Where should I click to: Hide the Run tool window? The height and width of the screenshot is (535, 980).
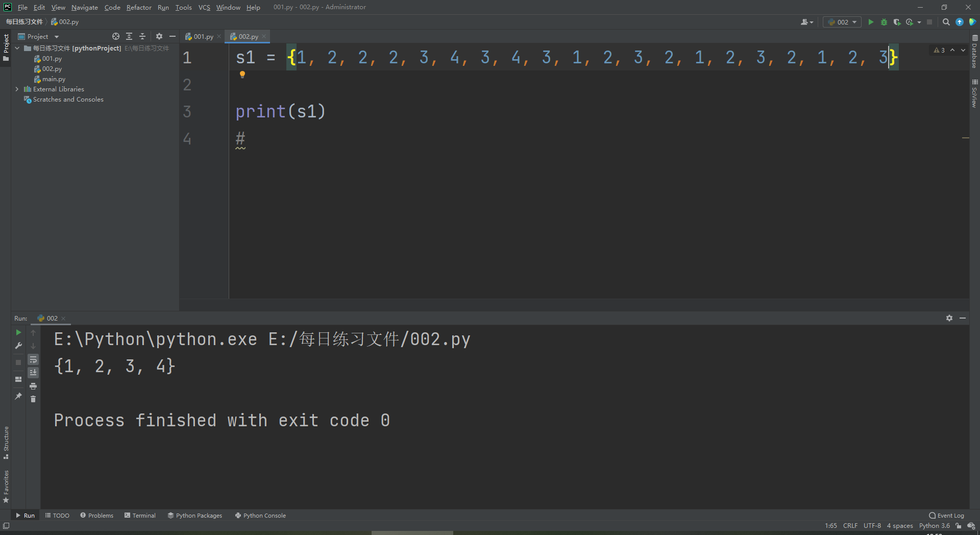coord(963,318)
